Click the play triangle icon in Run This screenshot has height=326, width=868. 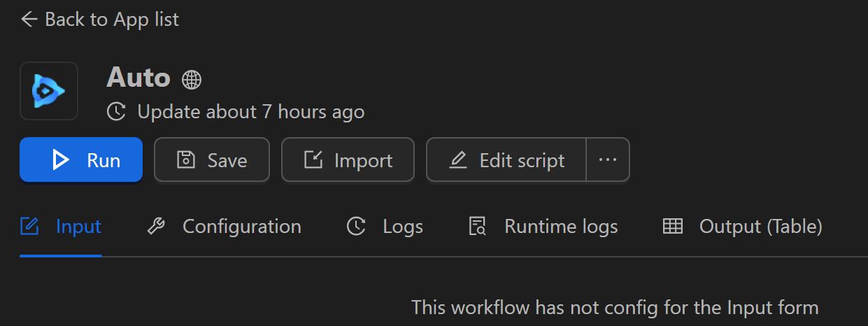pos(61,160)
